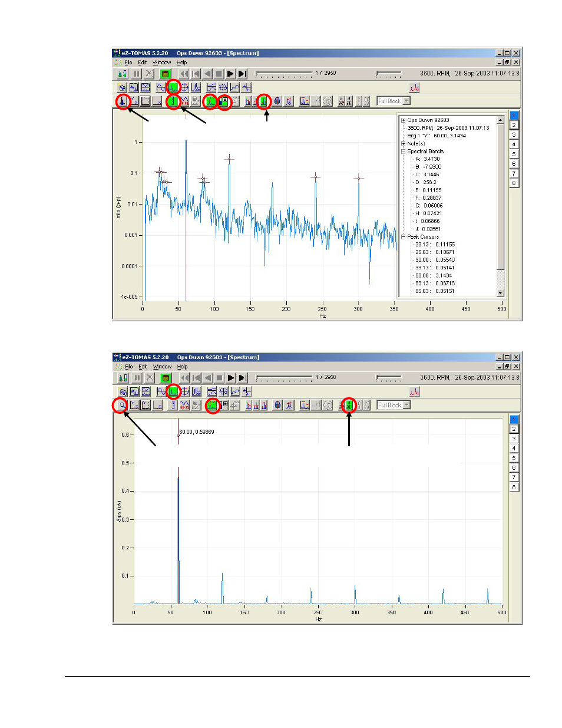Click circled first icon in top window cursor toolbar

tap(122, 101)
